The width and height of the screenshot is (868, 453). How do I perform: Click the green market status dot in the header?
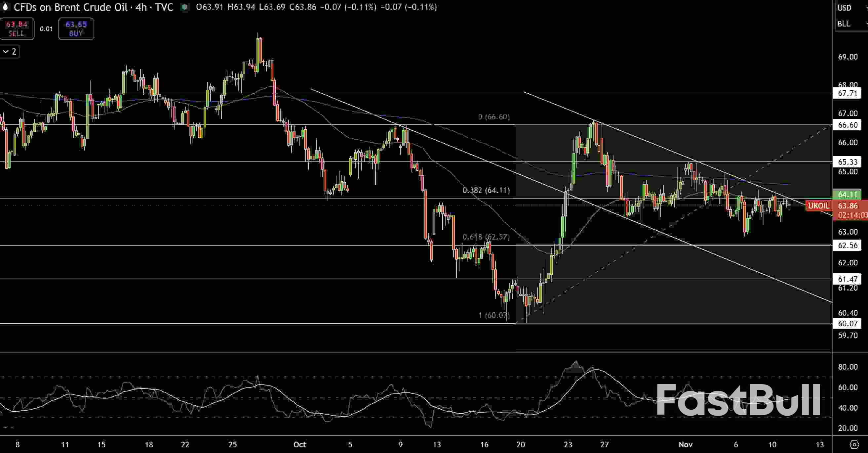coord(185,7)
